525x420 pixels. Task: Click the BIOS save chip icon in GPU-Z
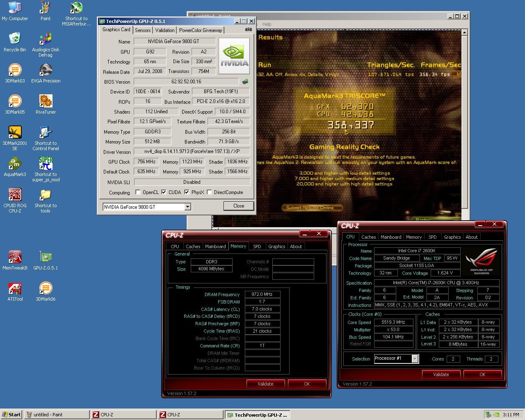click(245, 82)
